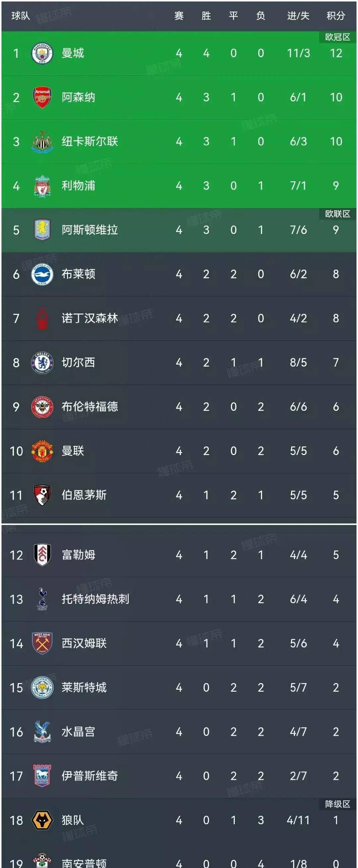This screenshot has width=358, height=868.
Task: Click the Tottenham Hotspur crest
Action: (42, 599)
